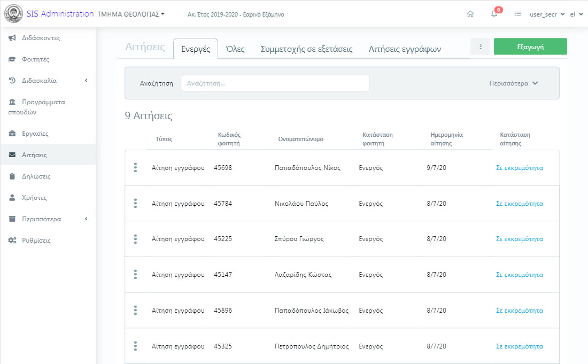Viewport: 588px width, 364px height.
Task: Select the name Λαζαρίδης Κώστας
Action: [303, 274]
